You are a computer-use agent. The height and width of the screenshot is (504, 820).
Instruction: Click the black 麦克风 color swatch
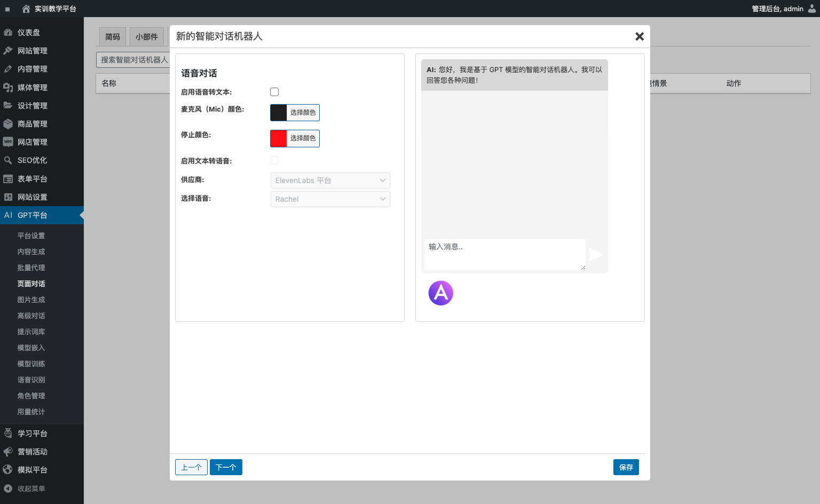click(x=279, y=113)
